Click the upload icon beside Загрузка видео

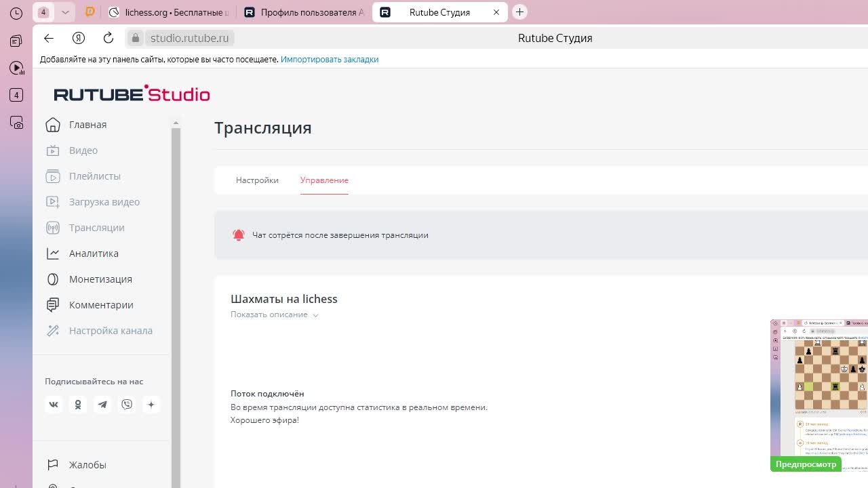53,202
